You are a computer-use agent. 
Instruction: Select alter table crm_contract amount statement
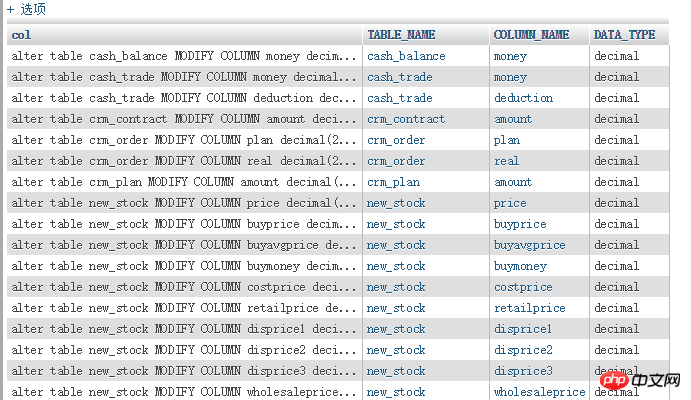pyautogui.click(x=184, y=119)
